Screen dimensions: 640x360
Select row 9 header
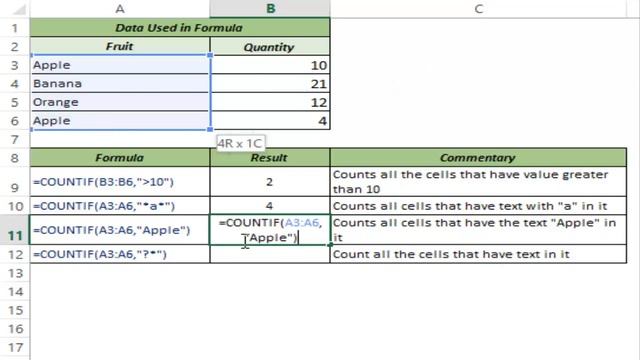click(x=15, y=182)
